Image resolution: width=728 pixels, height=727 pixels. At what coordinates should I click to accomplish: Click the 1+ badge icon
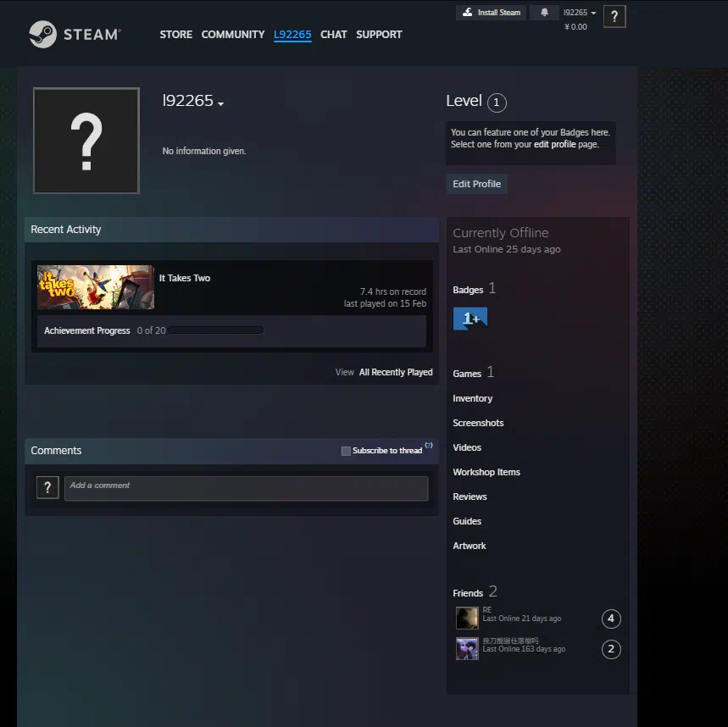coord(470,319)
